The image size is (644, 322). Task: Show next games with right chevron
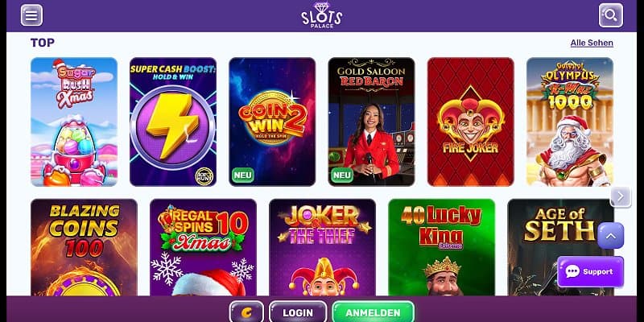click(620, 196)
